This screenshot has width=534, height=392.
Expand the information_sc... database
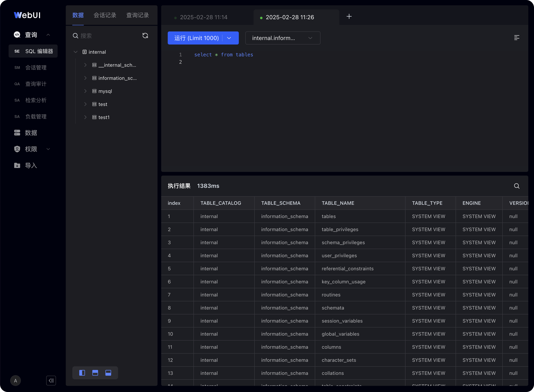pyautogui.click(x=85, y=78)
